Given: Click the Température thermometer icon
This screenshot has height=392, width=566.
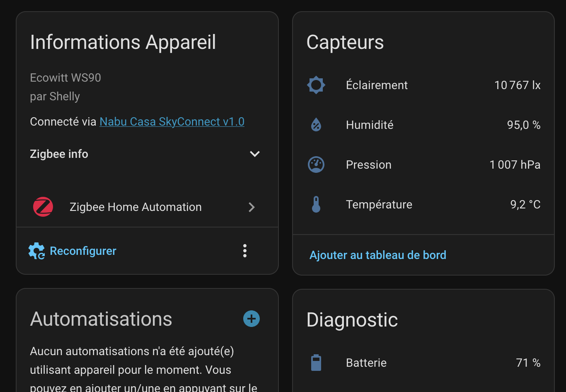Looking at the screenshot, I should tap(316, 204).
